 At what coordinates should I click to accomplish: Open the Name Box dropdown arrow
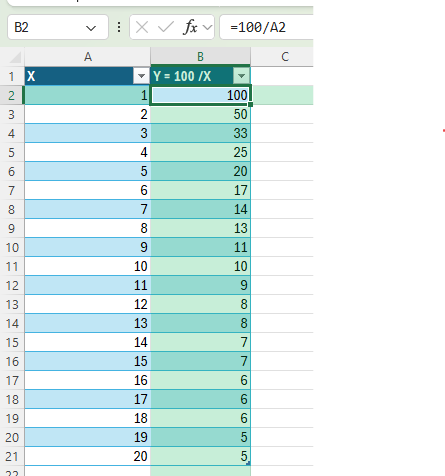click(91, 28)
